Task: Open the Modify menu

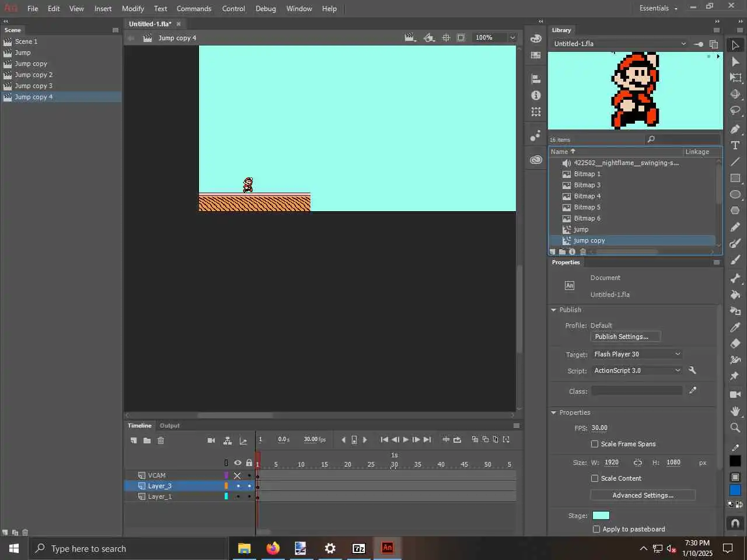Action: [x=133, y=9]
